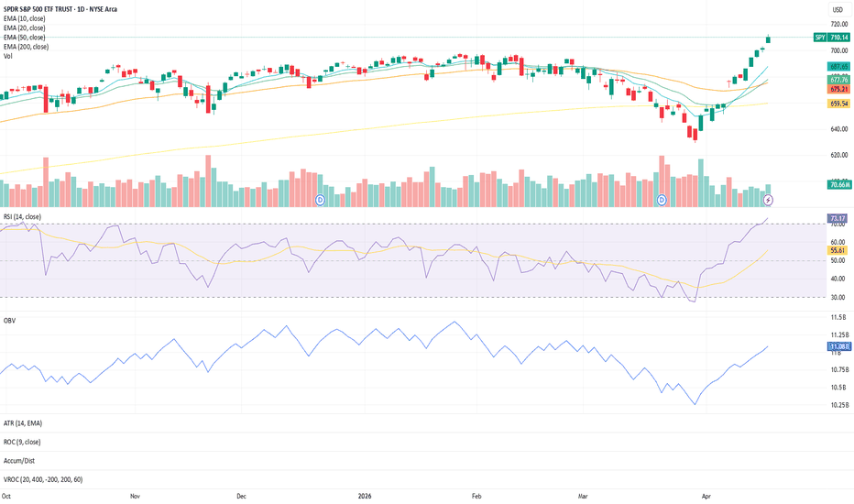
Task: Expand the collapsed ATR (14, EMA) pane
Action: pos(23,423)
